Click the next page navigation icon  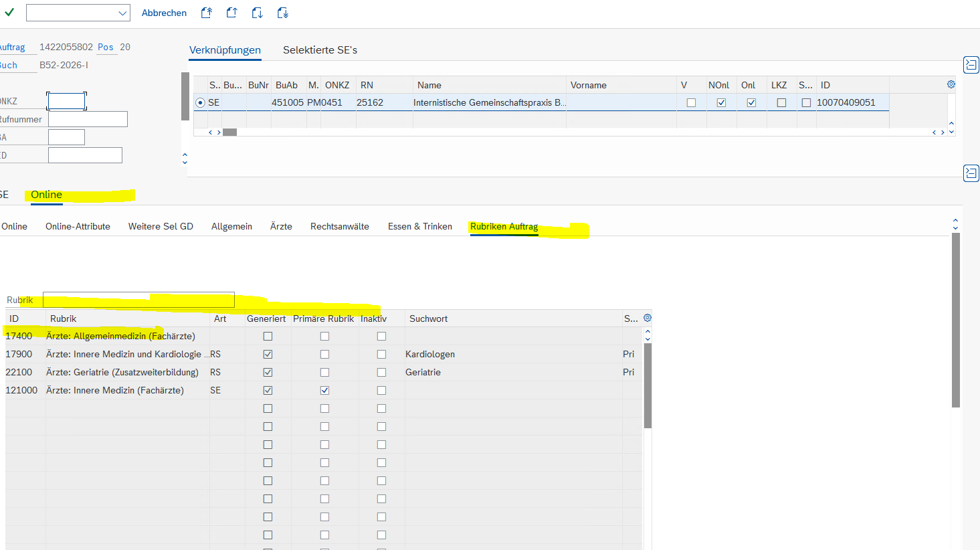tap(257, 13)
